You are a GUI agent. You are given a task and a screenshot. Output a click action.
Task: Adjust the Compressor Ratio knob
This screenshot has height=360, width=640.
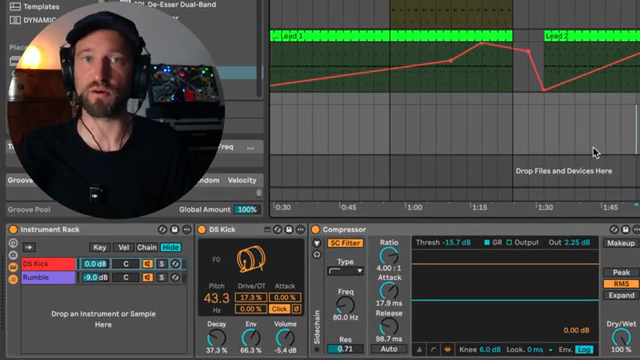coord(389,256)
